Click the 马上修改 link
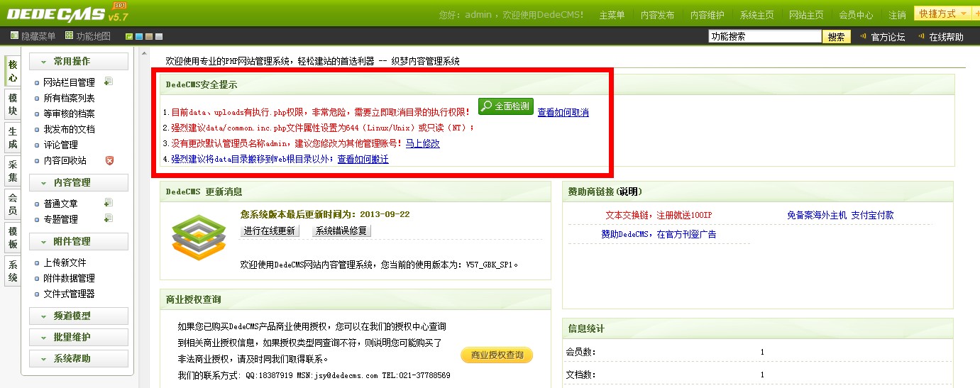 click(422, 143)
